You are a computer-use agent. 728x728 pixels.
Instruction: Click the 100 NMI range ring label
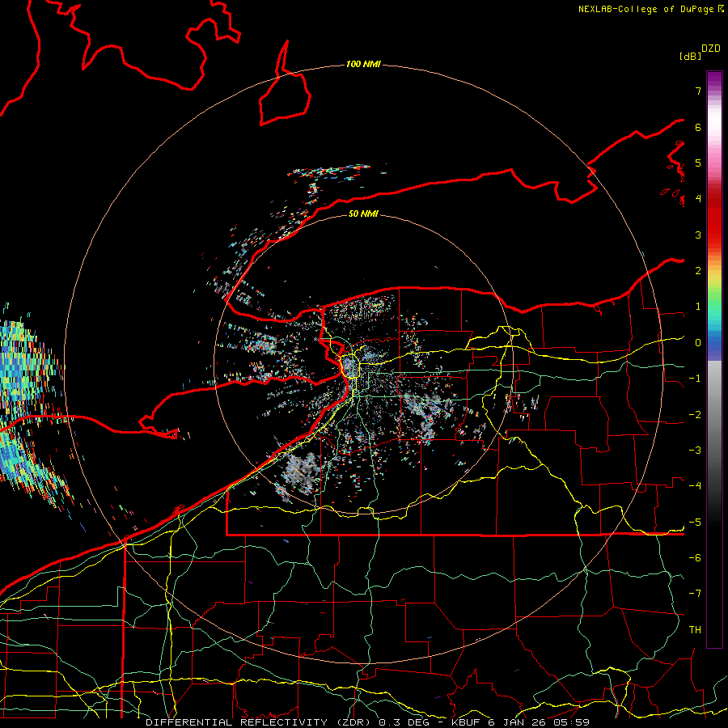[363, 64]
